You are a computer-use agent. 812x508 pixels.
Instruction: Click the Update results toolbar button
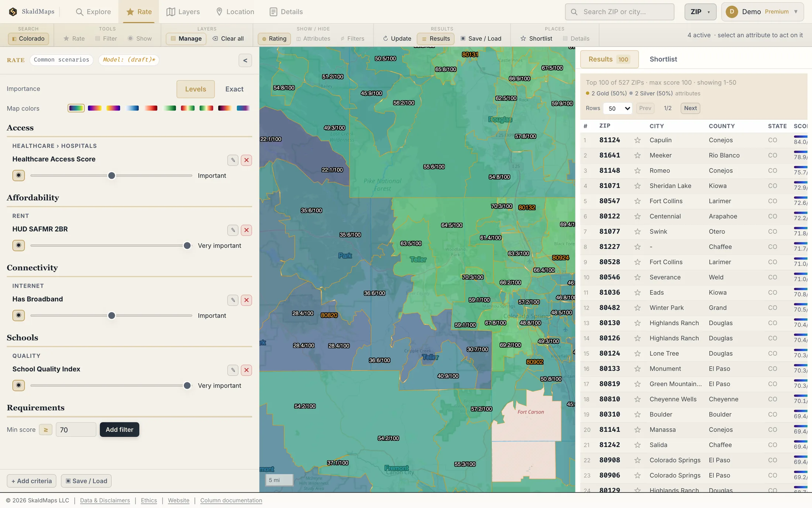(x=397, y=38)
